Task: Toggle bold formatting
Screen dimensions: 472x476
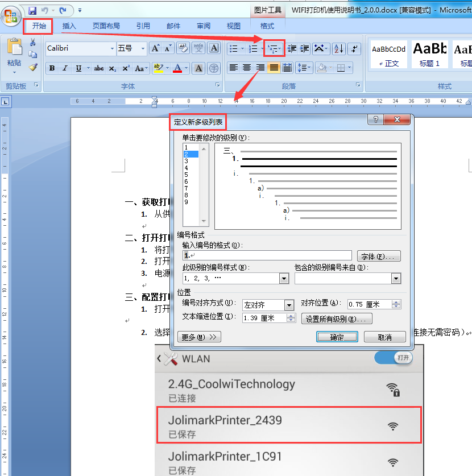Action: (x=52, y=68)
